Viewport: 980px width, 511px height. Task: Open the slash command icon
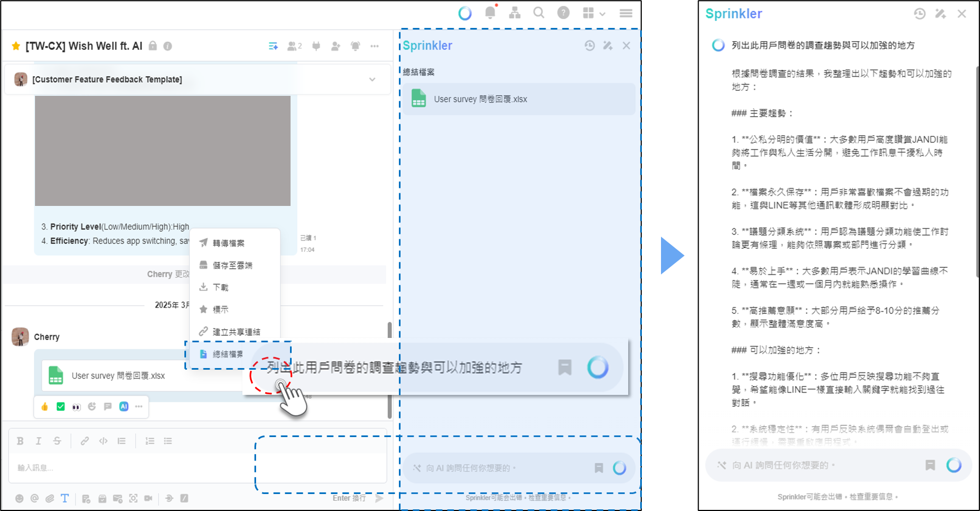(184, 498)
